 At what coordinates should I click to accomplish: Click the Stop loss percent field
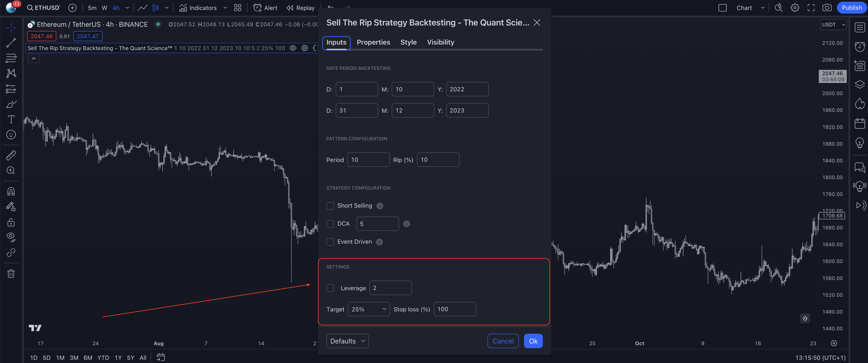coord(455,309)
